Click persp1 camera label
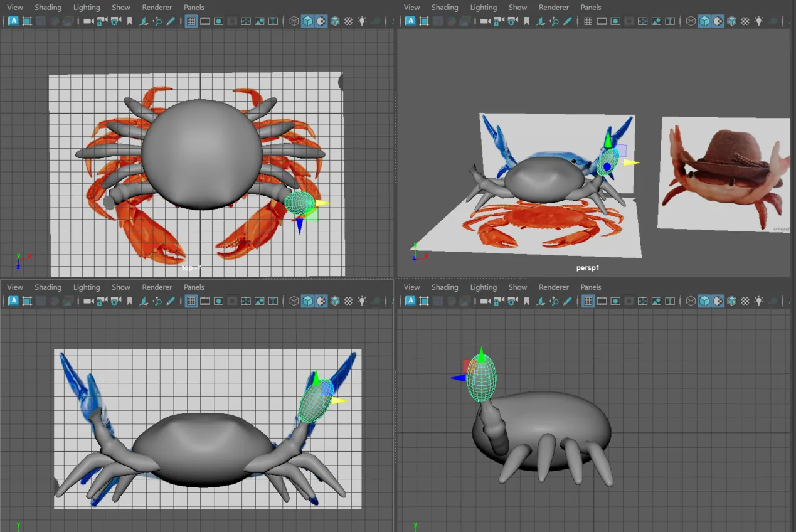The height and width of the screenshot is (532, 796). click(589, 267)
